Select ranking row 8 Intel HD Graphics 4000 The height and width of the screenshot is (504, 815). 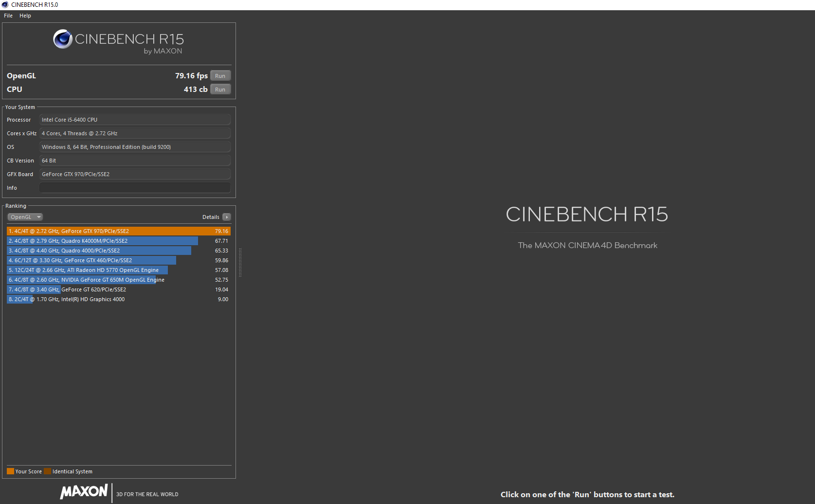click(x=119, y=299)
